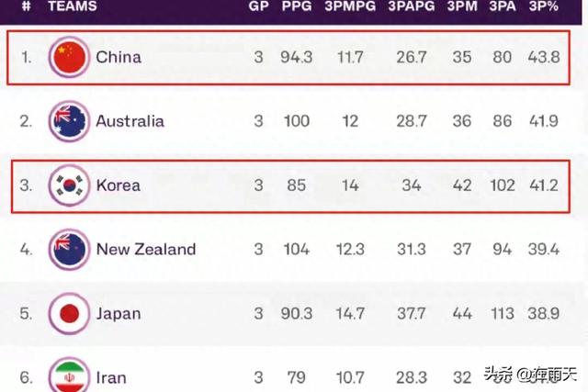Sort by the 3PMPG column header
The height and width of the screenshot is (392, 588).
pos(350,6)
